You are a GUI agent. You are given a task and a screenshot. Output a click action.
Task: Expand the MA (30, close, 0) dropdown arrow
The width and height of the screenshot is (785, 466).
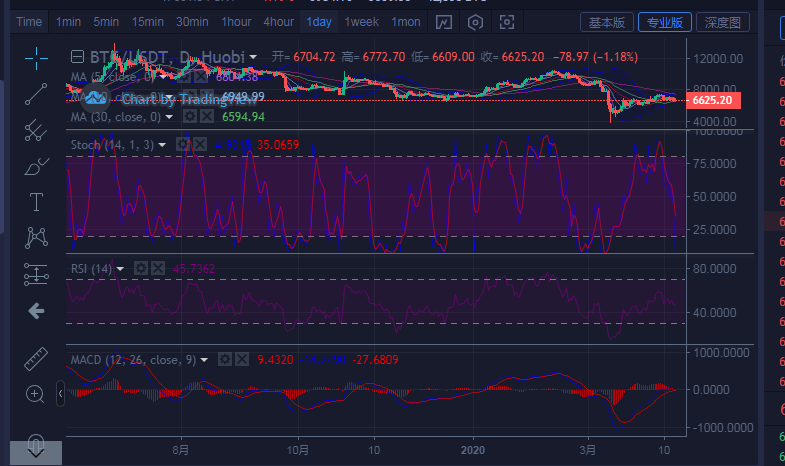[x=169, y=117]
